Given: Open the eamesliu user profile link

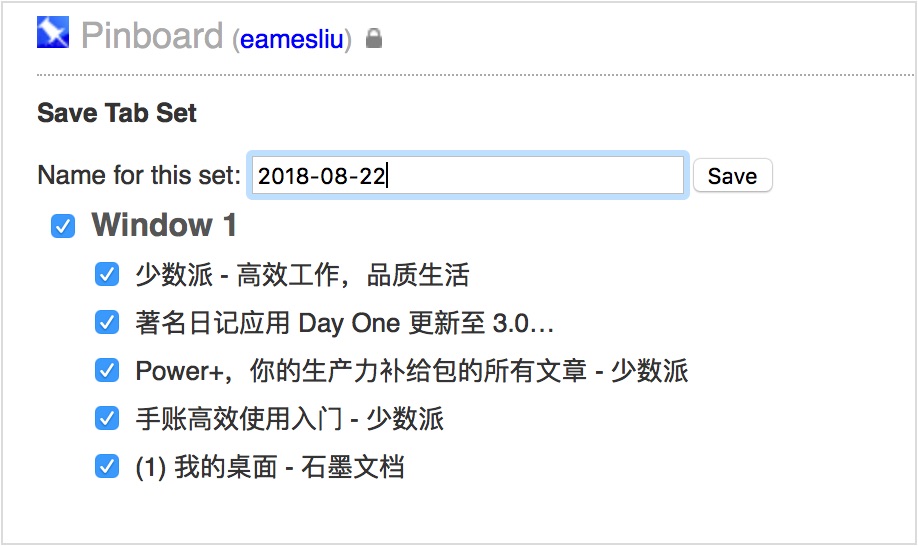Looking at the screenshot, I should (x=292, y=40).
